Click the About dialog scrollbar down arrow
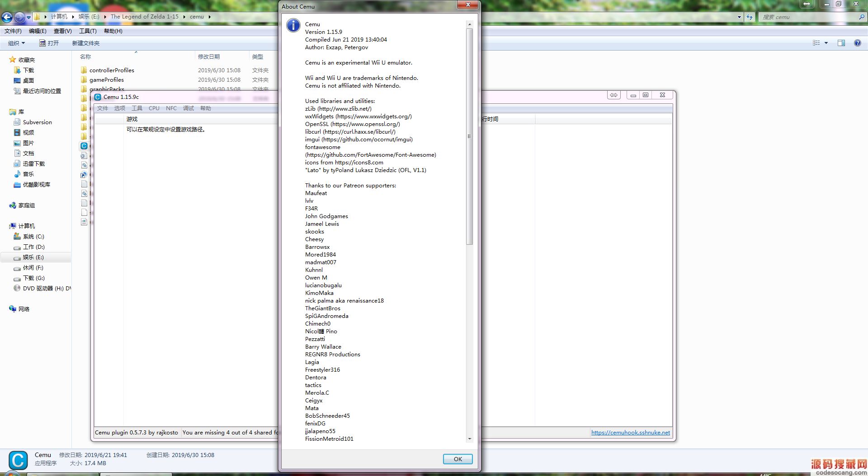 point(469,439)
